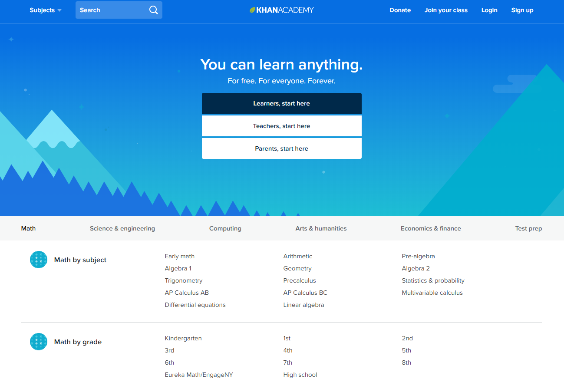Select the 2nd grade link
Image resolution: width=564 pixels, height=392 pixels.
click(407, 338)
